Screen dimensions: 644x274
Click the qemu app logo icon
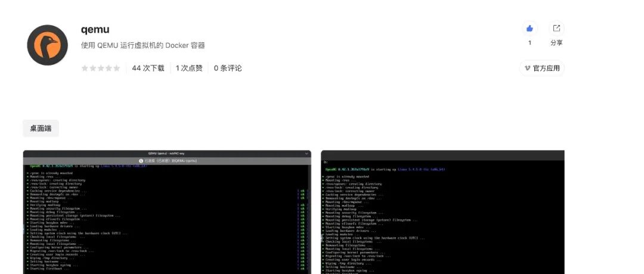(x=47, y=45)
